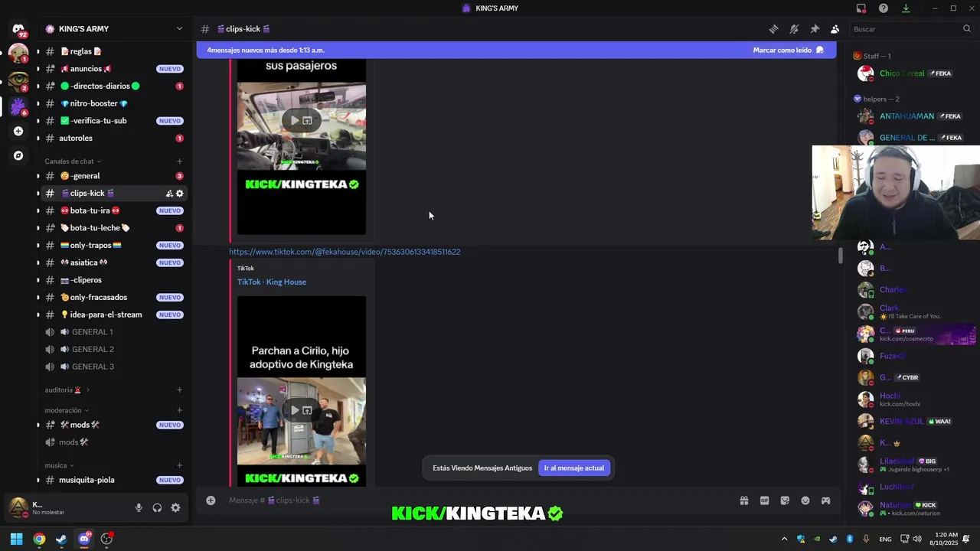Open the sticker picker
Screen dimensions: 980x551
pyautogui.click(x=785, y=500)
